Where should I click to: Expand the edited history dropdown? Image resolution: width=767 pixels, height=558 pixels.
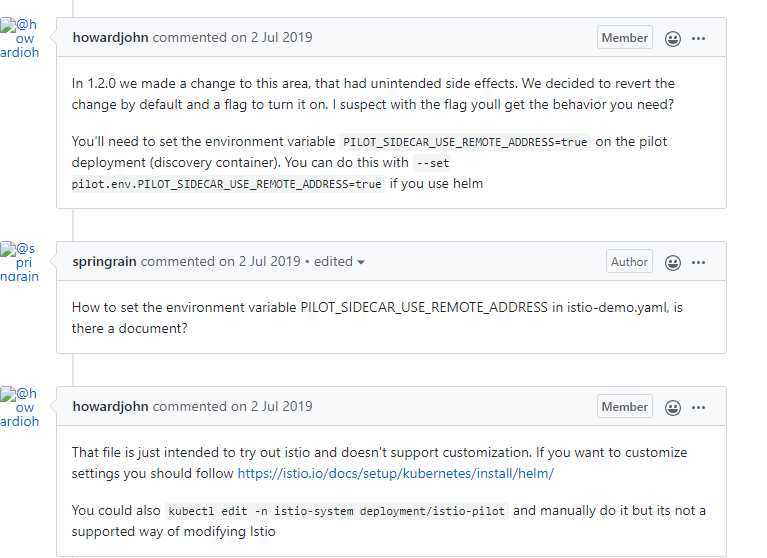tap(339, 262)
